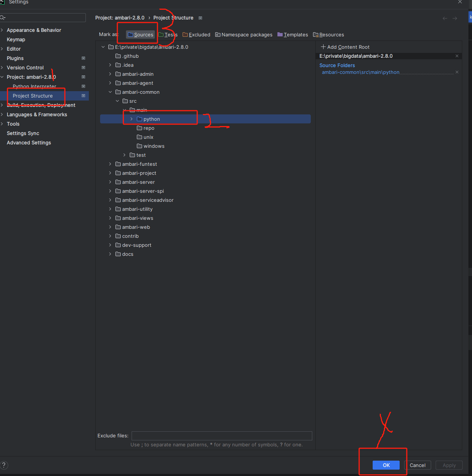The width and height of the screenshot is (472, 476).
Task: Click the folder icon of .github
Action: (x=118, y=56)
